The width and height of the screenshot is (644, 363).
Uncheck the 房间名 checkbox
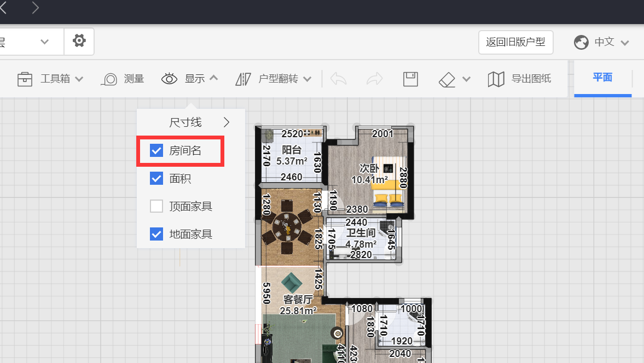(x=156, y=150)
